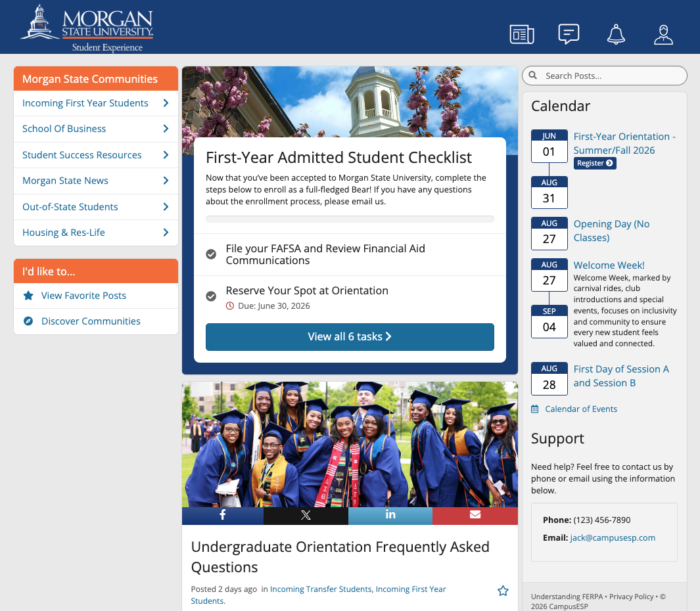The height and width of the screenshot is (611, 700).
Task: Click the checklist progress bar
Action: [350, 219]
